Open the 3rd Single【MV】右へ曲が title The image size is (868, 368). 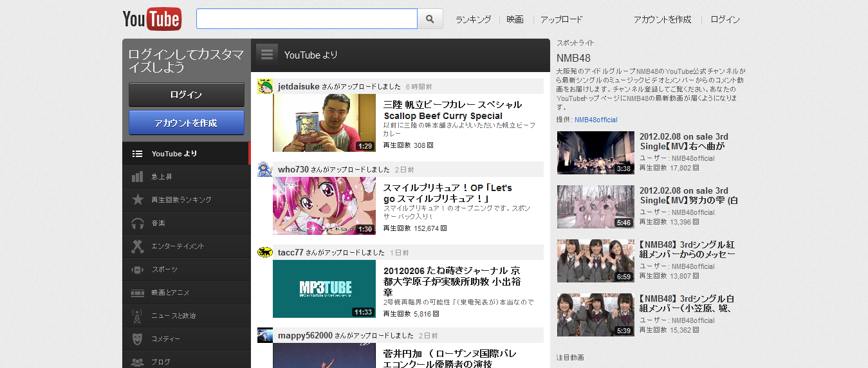[684, 142]
